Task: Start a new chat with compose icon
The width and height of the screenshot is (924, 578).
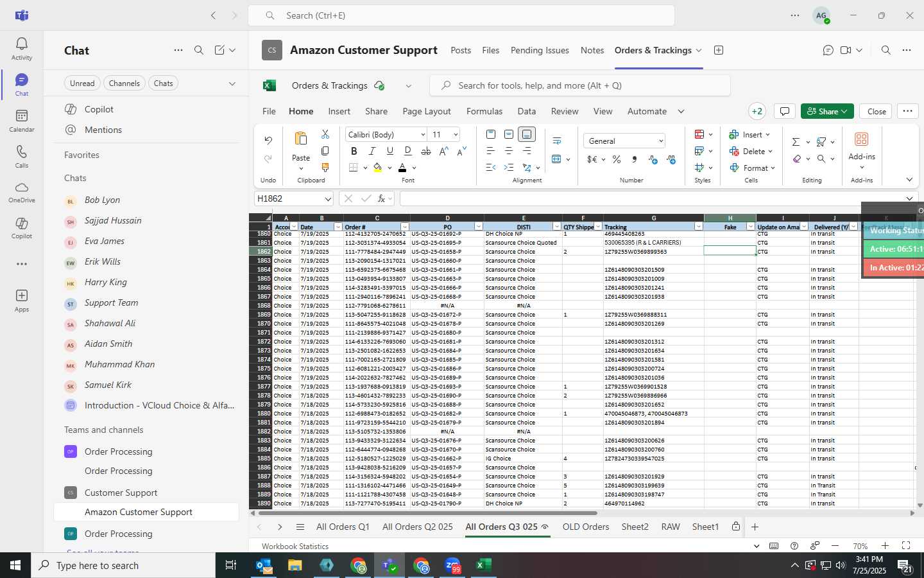Action: click(219, 50)
